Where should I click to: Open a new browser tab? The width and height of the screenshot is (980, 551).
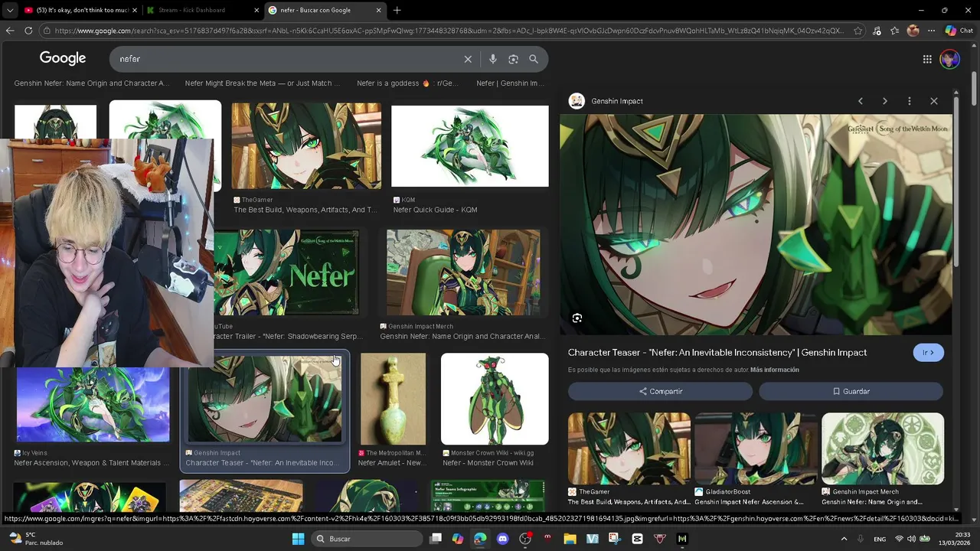[x=397, y=10]
